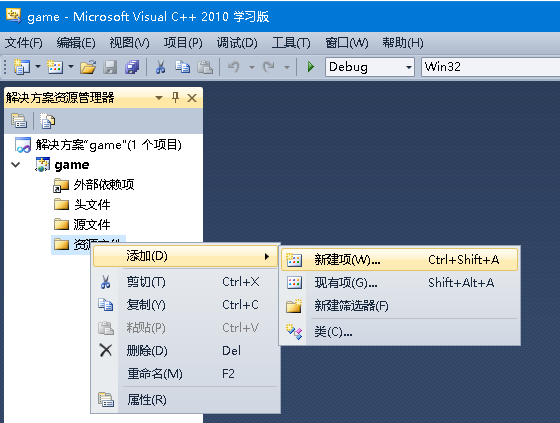Click the Add New Item toolbar icon

[55, 67]
